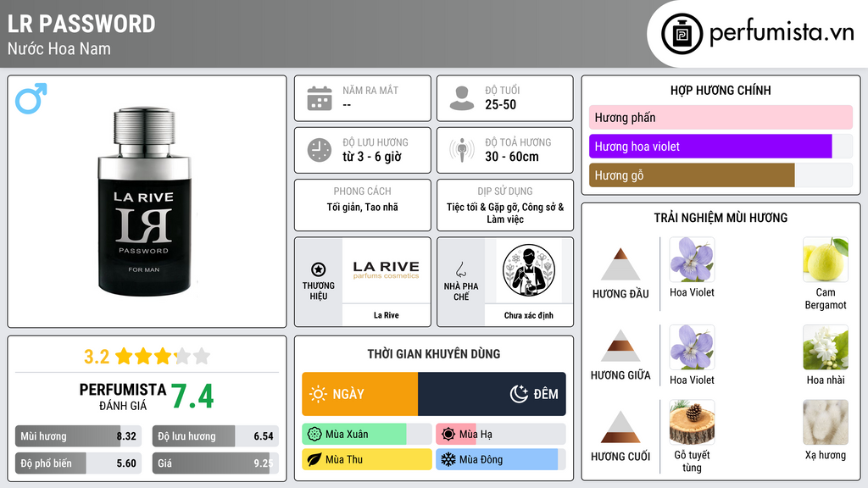868x488 pixels.
Task: Click the La Rive brand name caption
Action: click(x=386, y=315)
